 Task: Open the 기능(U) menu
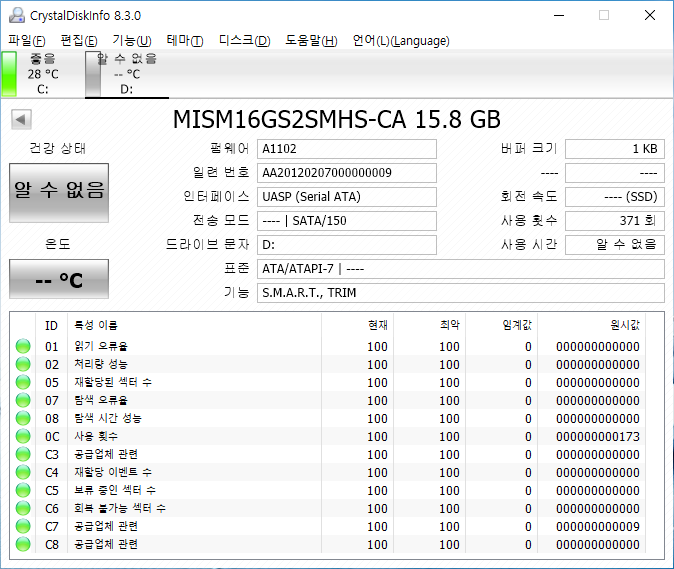tap(131, 41)
